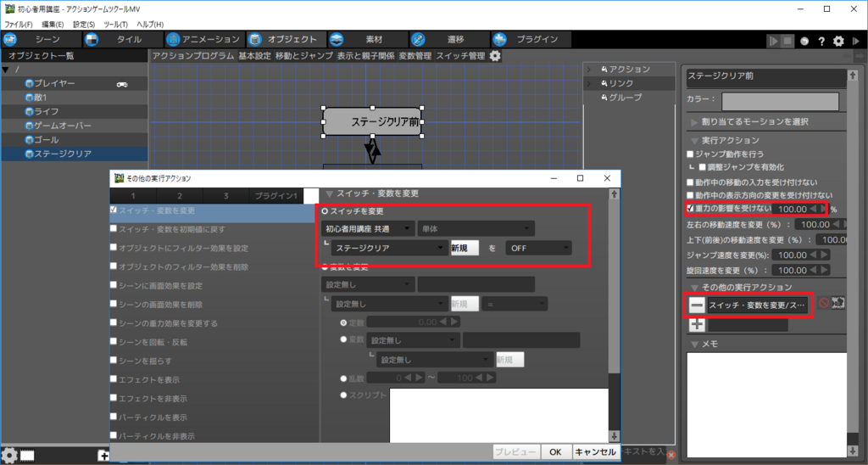The width and height of the screenshot is (868, 465).
Task: Remove the action with the minus button
Action: [697, 305]
